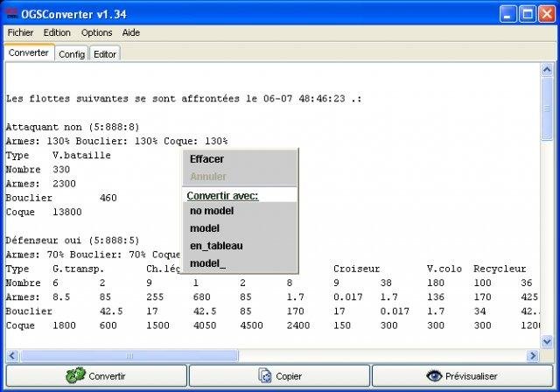Click the vertical scrollbar up arrow
This screenshot has width=560, height=392.
click(547, 70)
